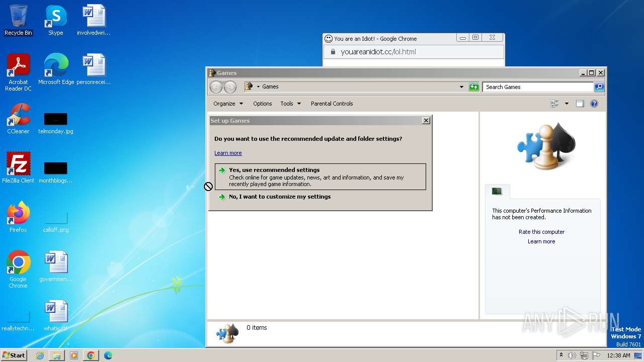This screenshot has height=362, width=644.
Task: Launch Acrobat Reader DC from desktop
Action: (18, 72)
